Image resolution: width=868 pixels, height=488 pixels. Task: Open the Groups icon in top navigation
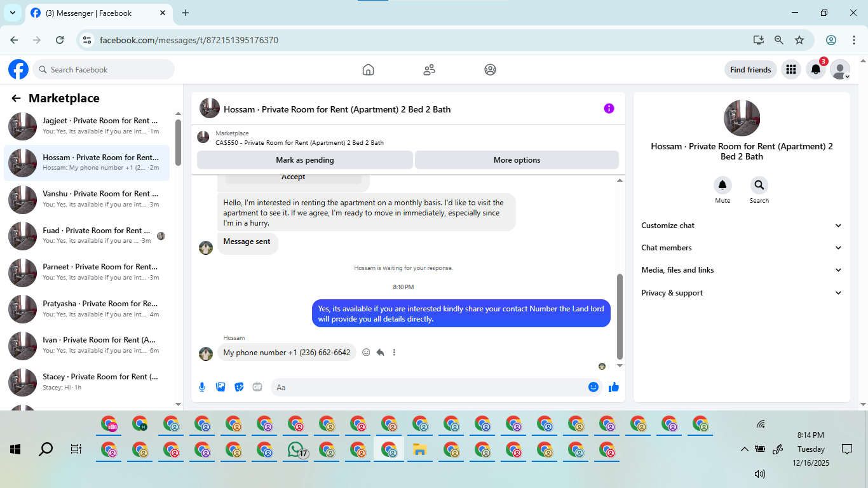[490, 70]
